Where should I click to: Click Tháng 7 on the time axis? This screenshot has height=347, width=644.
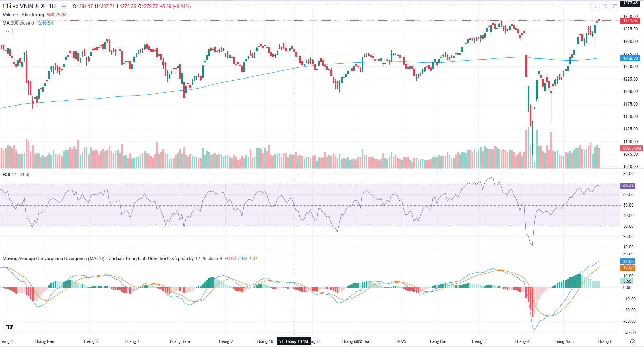pyautogui.click(x=132, y=341)
